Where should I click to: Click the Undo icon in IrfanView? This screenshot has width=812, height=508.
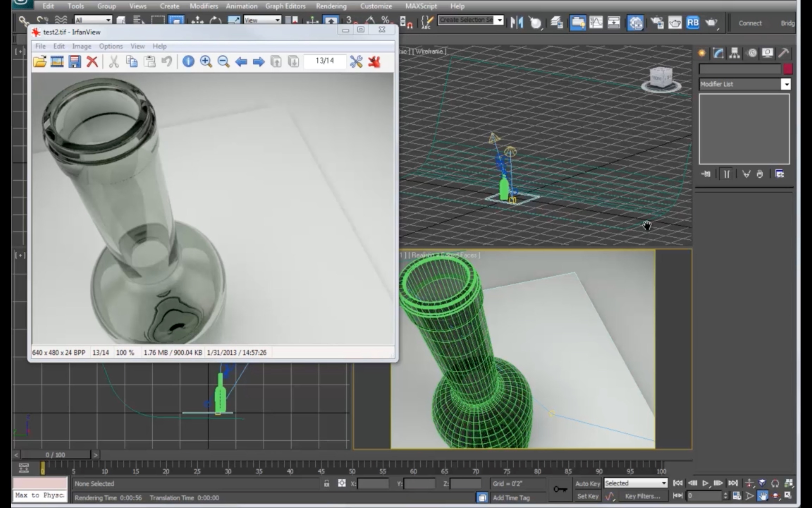tap(167, 61)
